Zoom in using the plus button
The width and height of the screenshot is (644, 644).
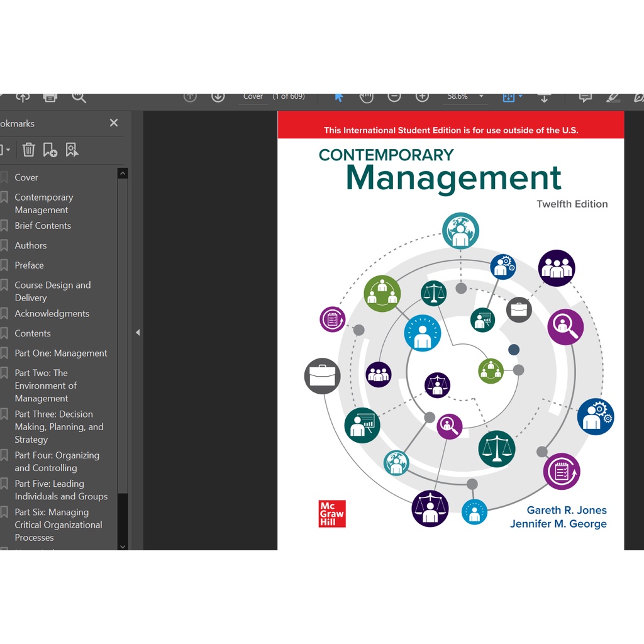pos(423,97)
